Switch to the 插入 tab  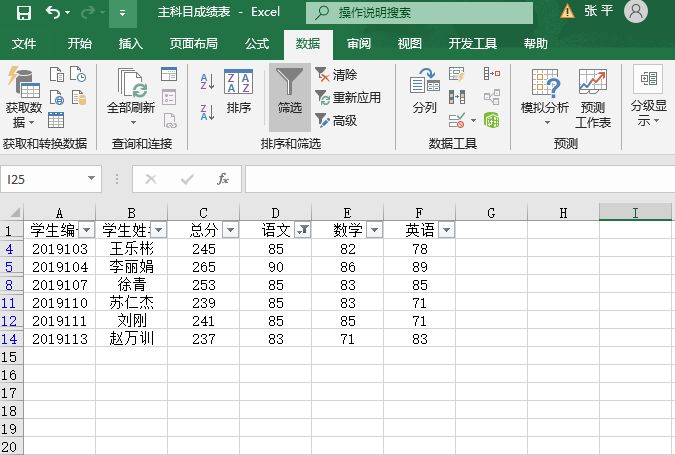point(130,43)
